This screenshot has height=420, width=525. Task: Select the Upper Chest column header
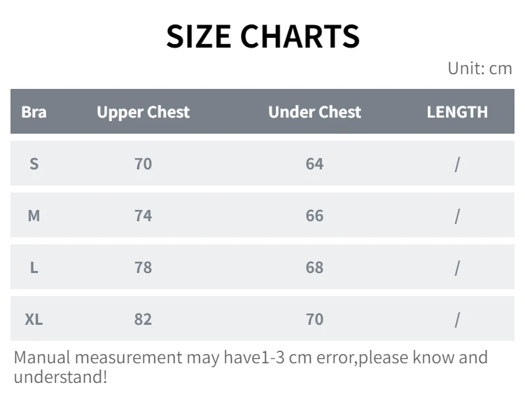(x=143, y=112)
